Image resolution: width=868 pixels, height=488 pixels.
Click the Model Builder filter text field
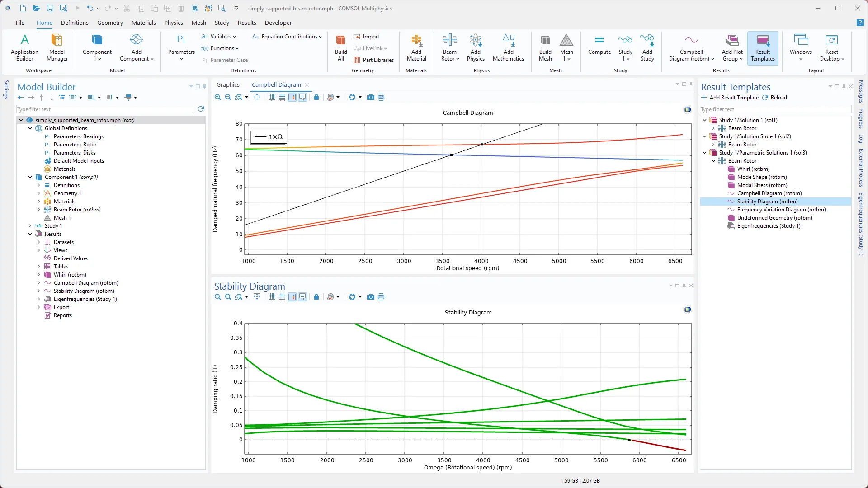pyautogui.click(x=104, y=109)
